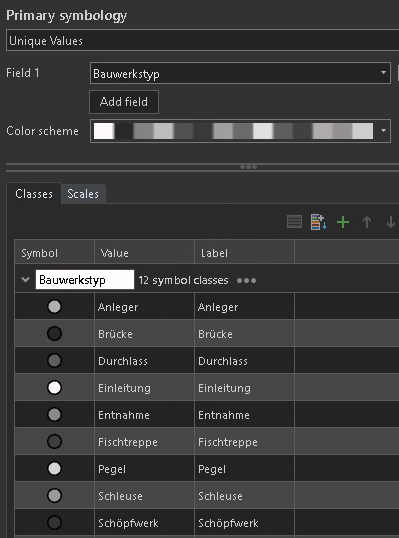Edit the Anleger point symbol

pos(54,306)
